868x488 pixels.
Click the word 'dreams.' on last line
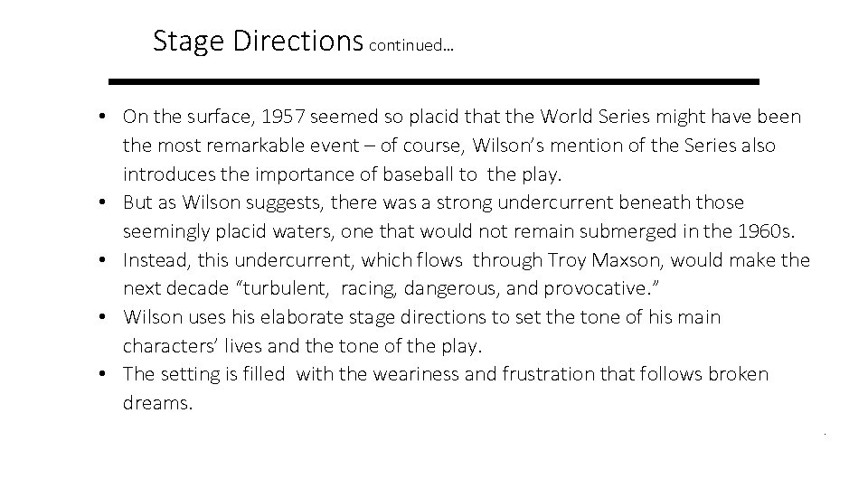pos(158,403)
